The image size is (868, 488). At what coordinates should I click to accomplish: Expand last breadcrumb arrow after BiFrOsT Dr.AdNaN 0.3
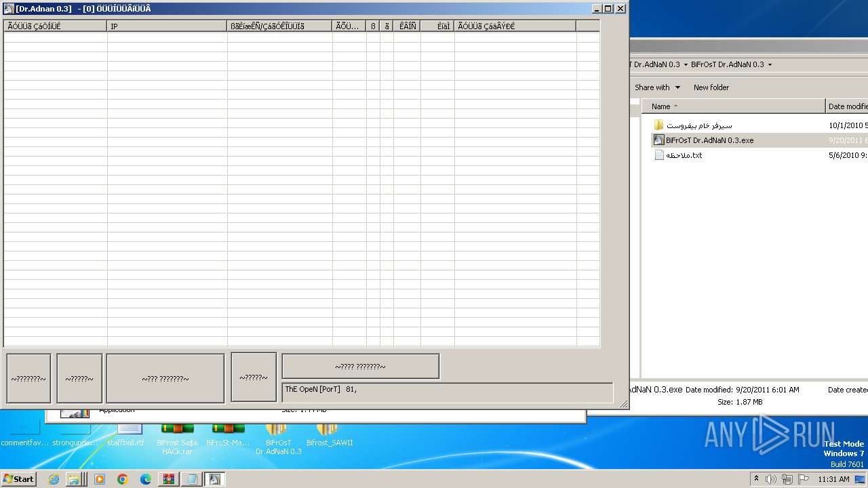pyautogui.click(x=770, y=65)
